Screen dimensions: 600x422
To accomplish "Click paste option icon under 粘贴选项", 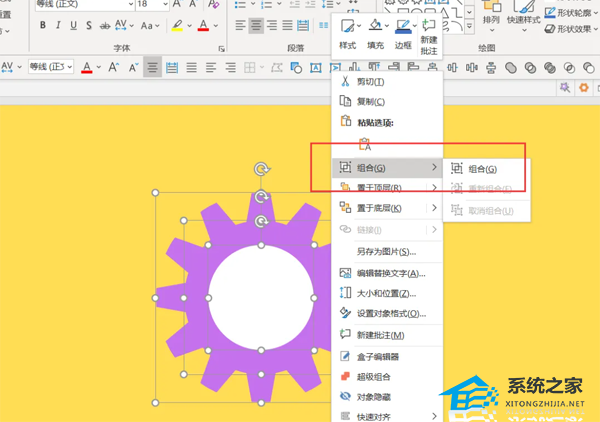I will tap(365, 144).
